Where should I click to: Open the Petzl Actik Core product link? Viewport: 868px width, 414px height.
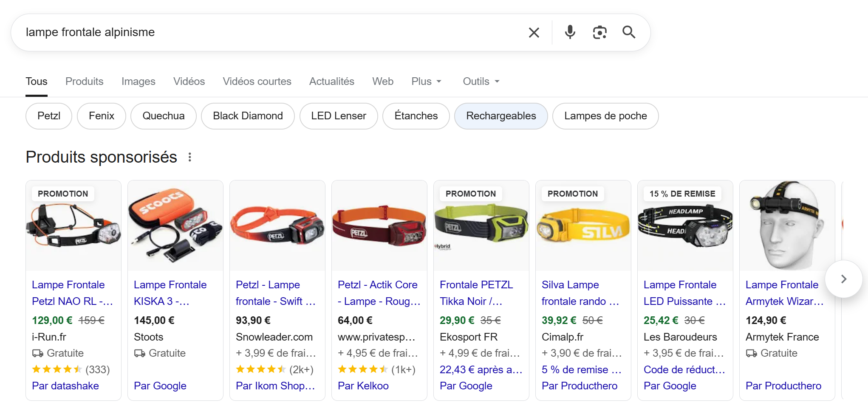[377, 293]
